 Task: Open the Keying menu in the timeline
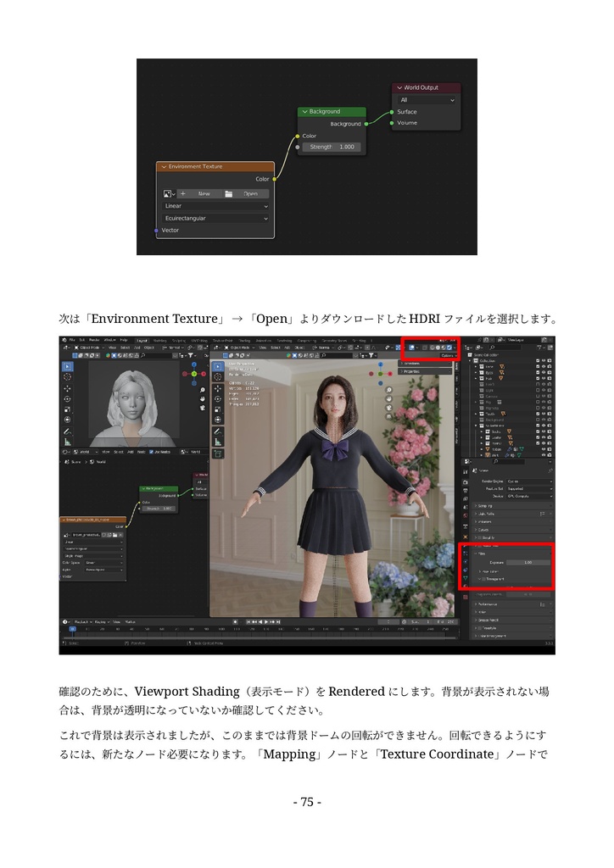tap(102, 622)
